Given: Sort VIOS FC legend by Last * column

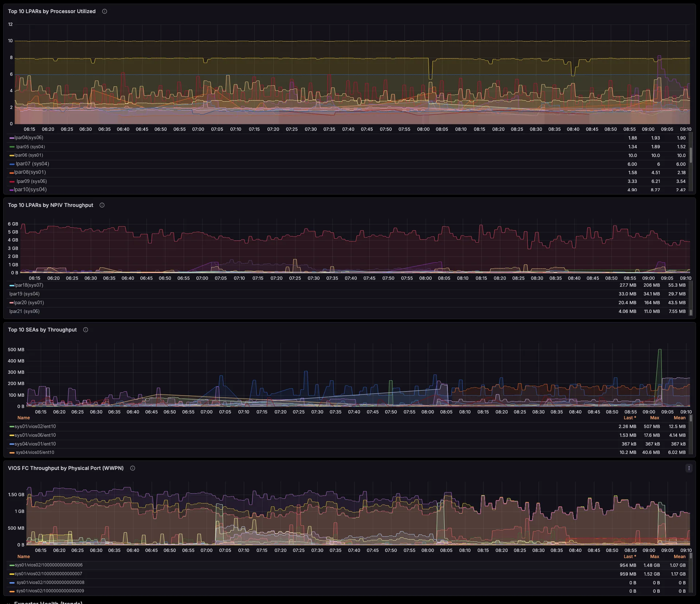Looking at the screenshot, I should click(630, 557).
